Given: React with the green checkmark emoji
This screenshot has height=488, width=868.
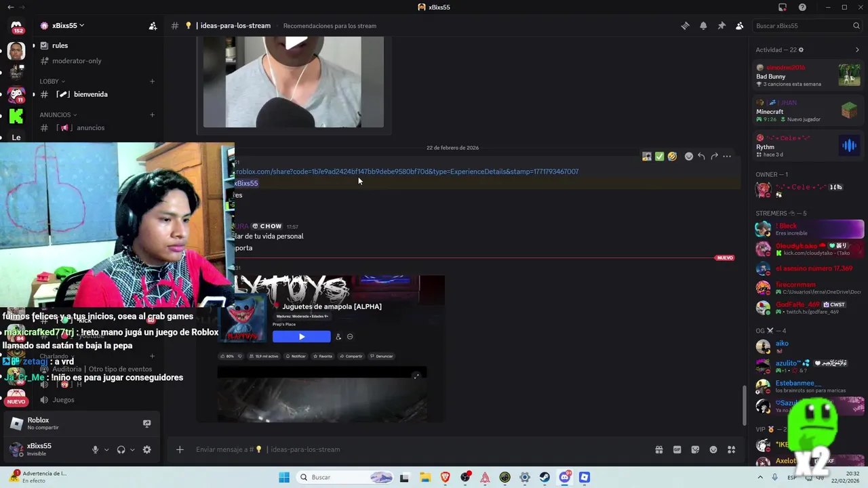Looking at the screenshot, I should click(x=659, y=157).
